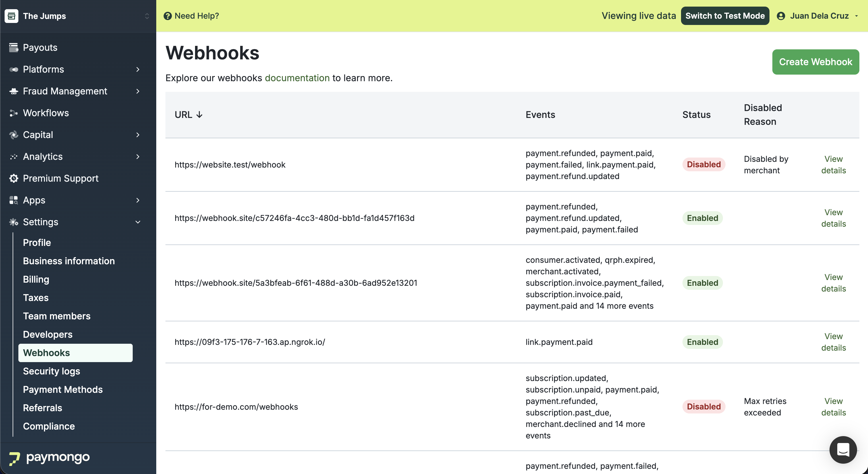The width and height of the screenshot is (868, 474).
Task: Click the Need Help question mark icon
Action: click(x=167, y=16)
